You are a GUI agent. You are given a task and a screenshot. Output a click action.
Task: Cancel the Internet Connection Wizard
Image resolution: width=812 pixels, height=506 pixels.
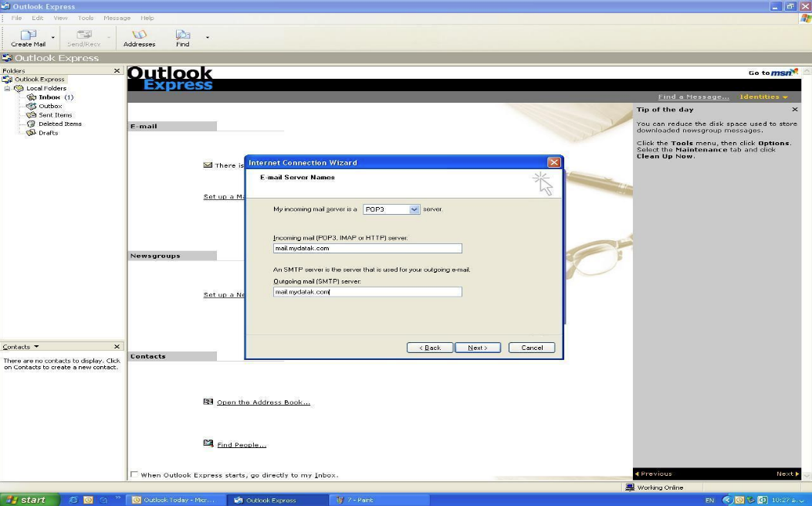[x=531, y=348]
